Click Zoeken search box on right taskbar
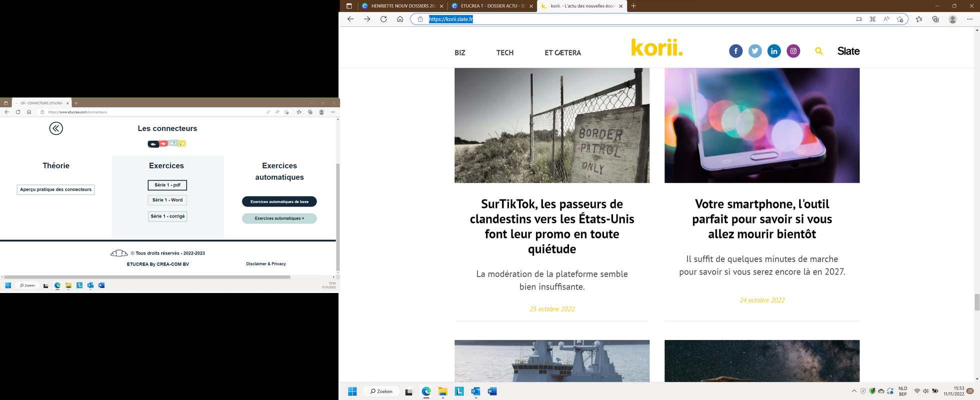Screen dimensions: 980x400 (381, 391)
